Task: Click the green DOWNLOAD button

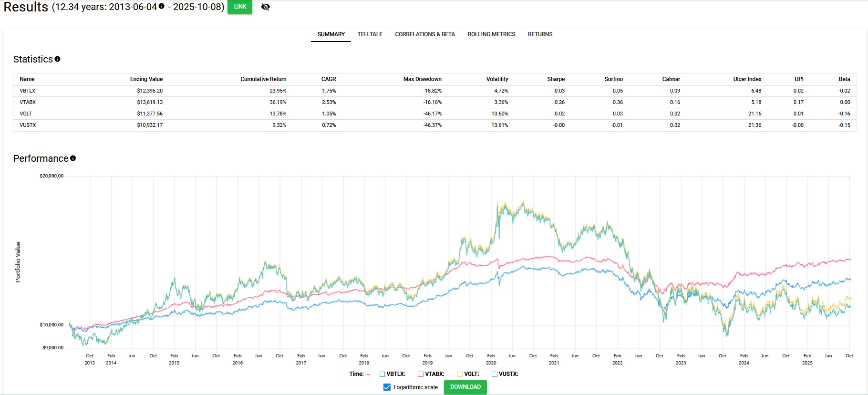Action: (465, 387)
